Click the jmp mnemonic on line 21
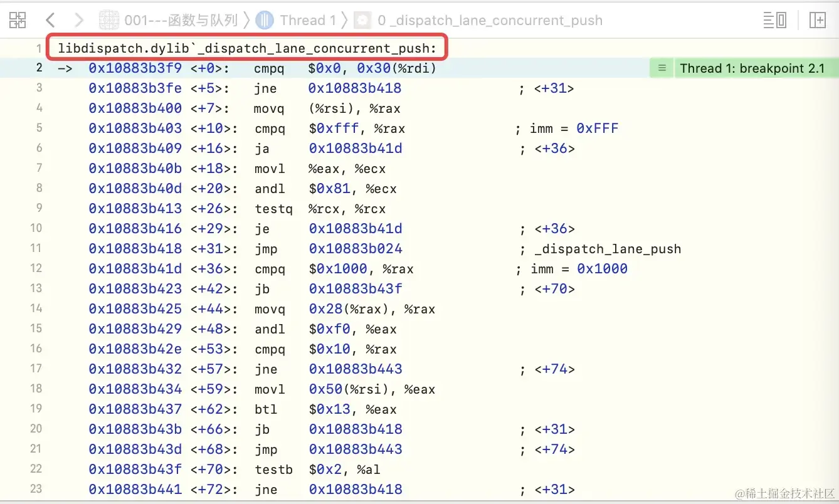Screen dimensions: 839x504 point(265,449)
